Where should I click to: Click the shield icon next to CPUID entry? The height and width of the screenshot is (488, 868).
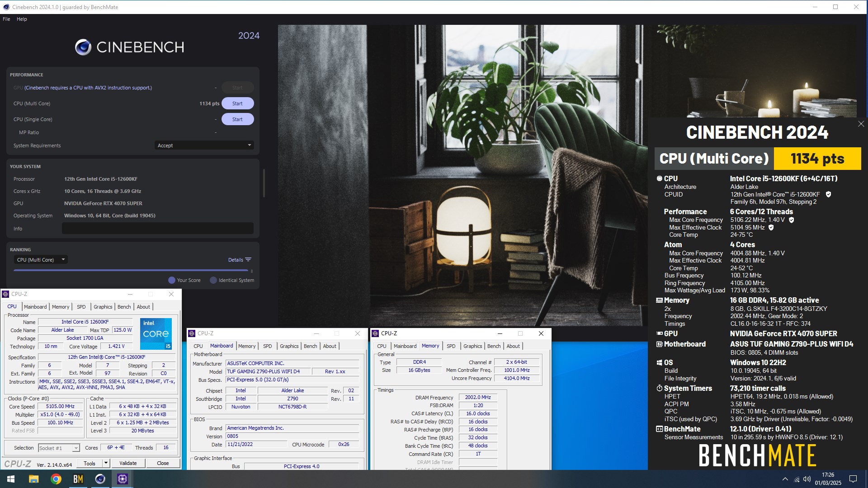(x=828, y=194)
